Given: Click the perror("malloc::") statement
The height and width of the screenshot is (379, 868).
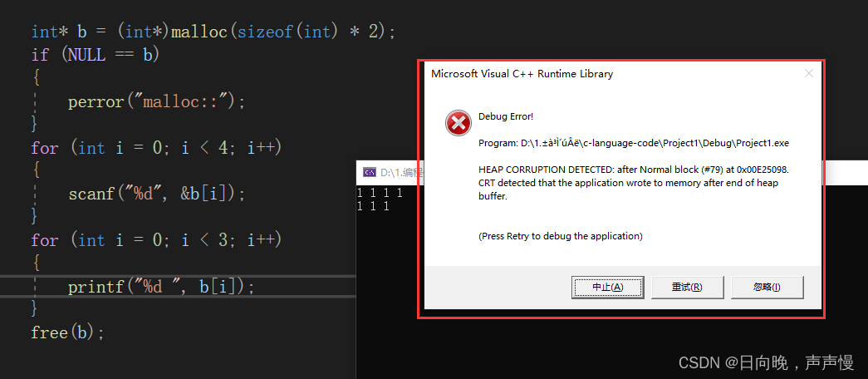Looking at the screenshot, I should [x=156, y=102].
